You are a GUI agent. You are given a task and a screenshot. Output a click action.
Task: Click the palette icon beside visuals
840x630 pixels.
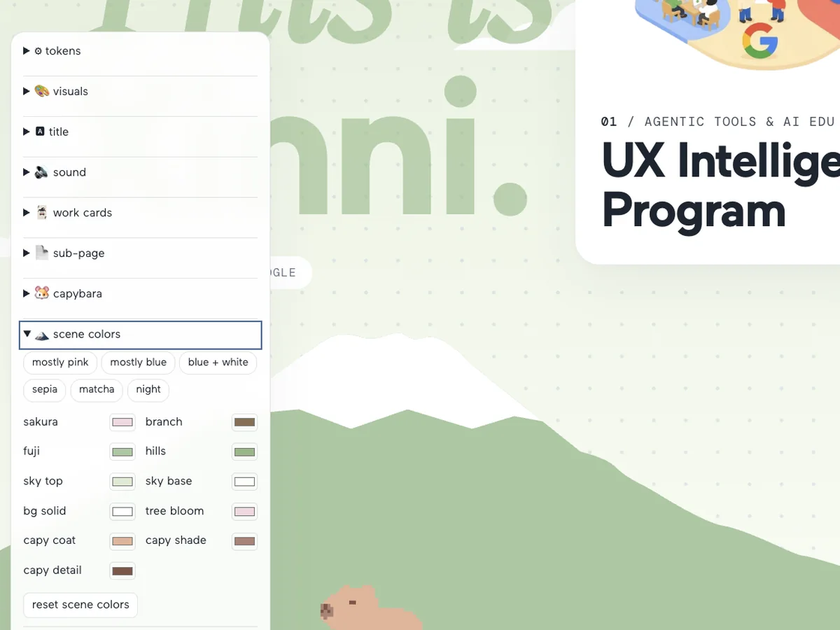42,92
